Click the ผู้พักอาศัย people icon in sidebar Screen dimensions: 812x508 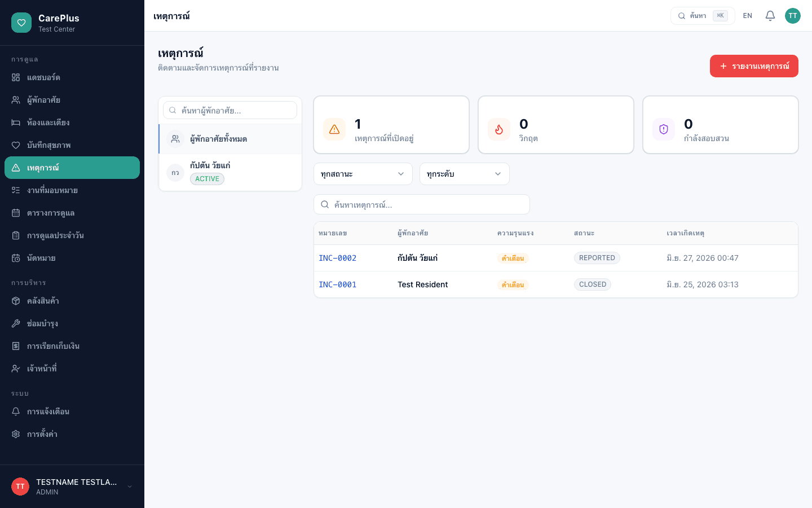(x=16, y=100)
